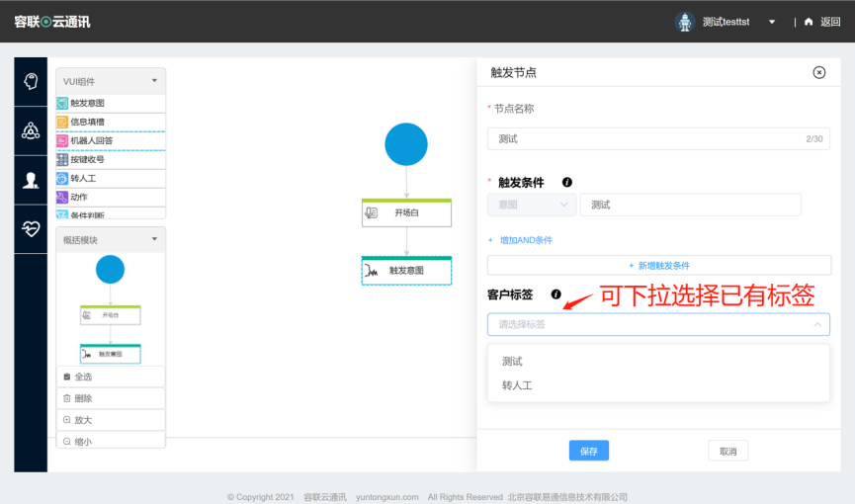The width and height of the screenshot is (855, 504).
Task: Select the 按键收号 component
Action: coord(111,159)
